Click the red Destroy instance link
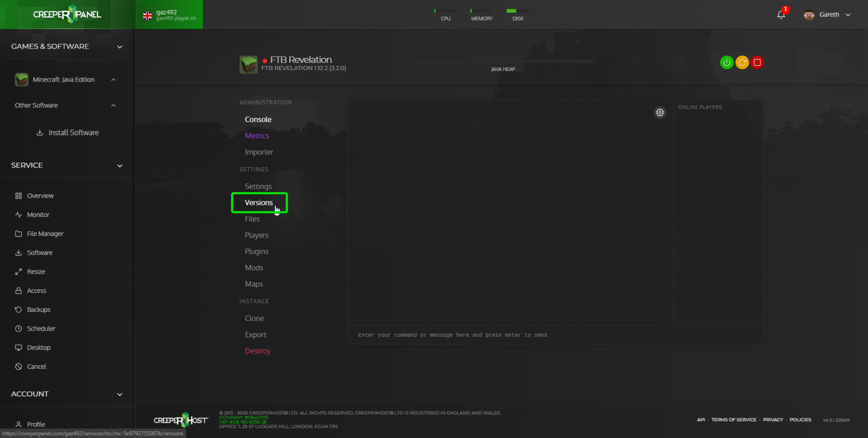Viewport: 868px width, 438px height. tap(257, 351)
